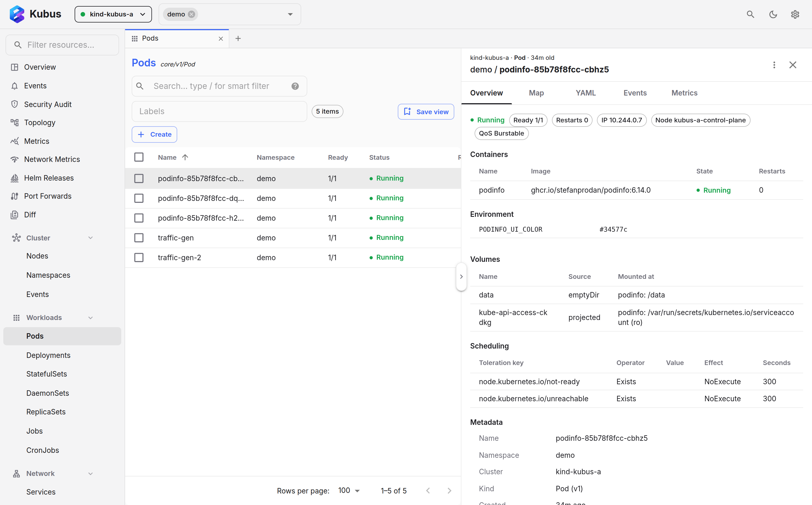
Task: Switch to Map tab in detail panel
Action: 536,93
